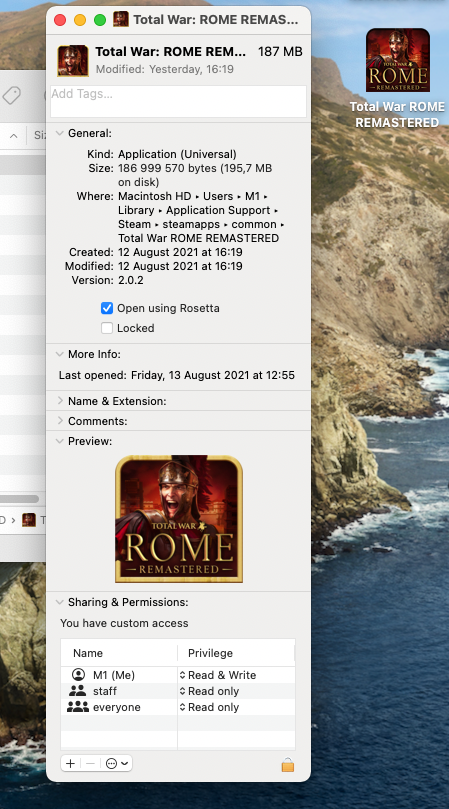Click the staff group icon
The height and width of the screenshot is (809, 449).
pyautogui.click(x=77, y=690)
